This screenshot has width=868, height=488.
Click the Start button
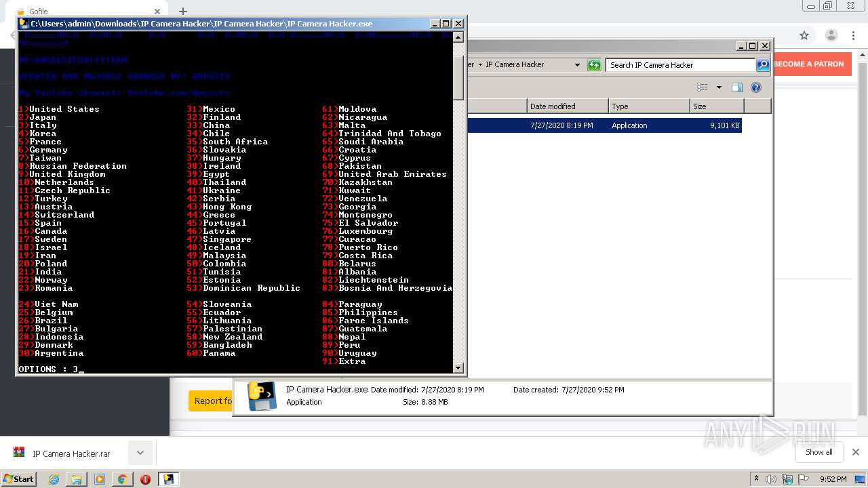click(x=18, y=479)
